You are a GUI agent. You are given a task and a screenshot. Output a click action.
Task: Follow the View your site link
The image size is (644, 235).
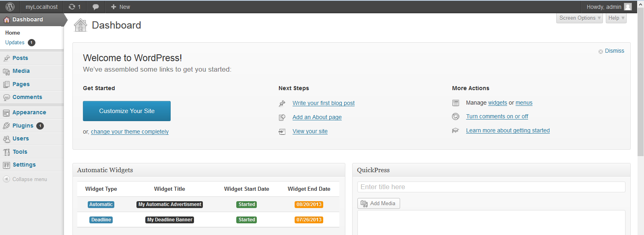pos(310,131)
